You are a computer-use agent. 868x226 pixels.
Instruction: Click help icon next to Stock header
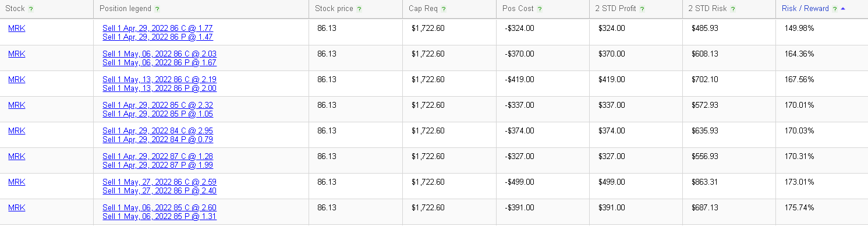pyautogui.click(x=31, y=9)
